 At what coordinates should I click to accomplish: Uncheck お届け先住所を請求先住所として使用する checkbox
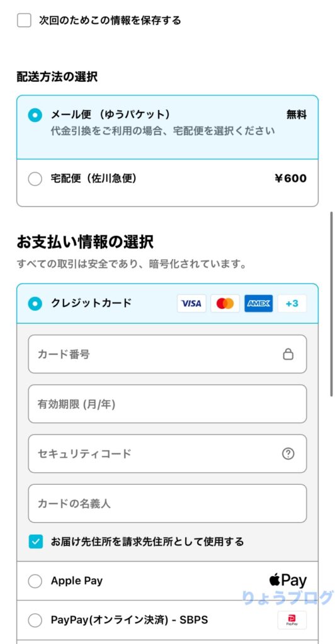pos(36,541)
